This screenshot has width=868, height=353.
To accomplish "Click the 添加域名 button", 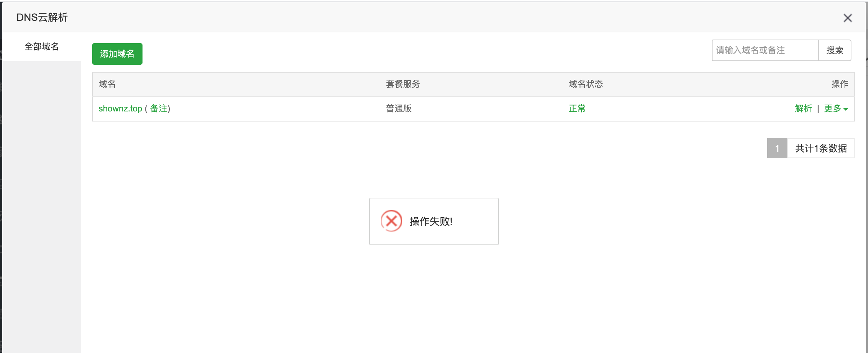I will click(117, 54).
